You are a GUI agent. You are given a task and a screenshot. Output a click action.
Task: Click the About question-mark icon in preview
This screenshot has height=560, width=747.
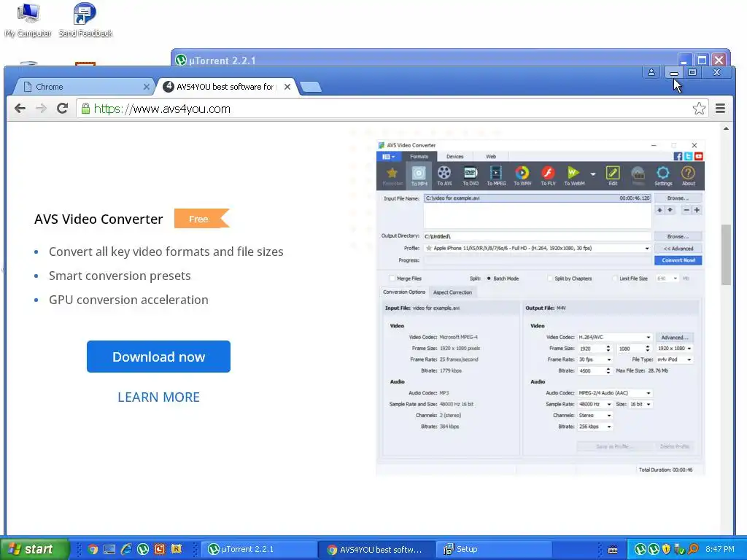(688, 176)
